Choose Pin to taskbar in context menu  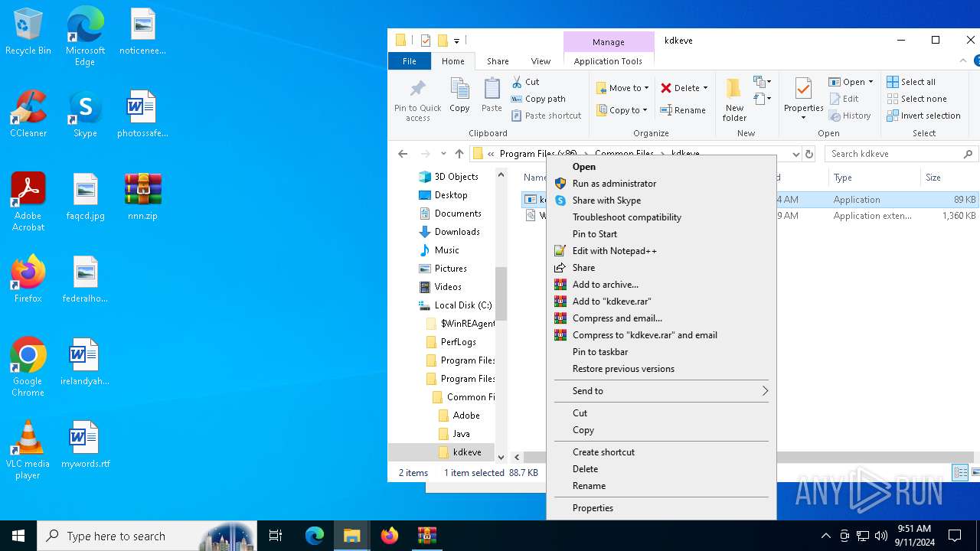click(661, 352)
